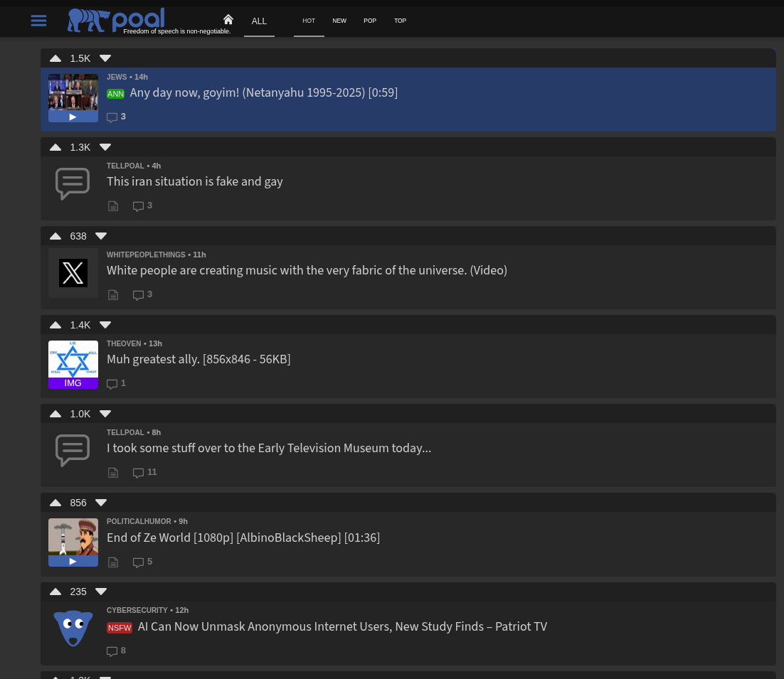Select the POP sorting tab
Screen dimensions: 784x679
(x=370, y=21)
